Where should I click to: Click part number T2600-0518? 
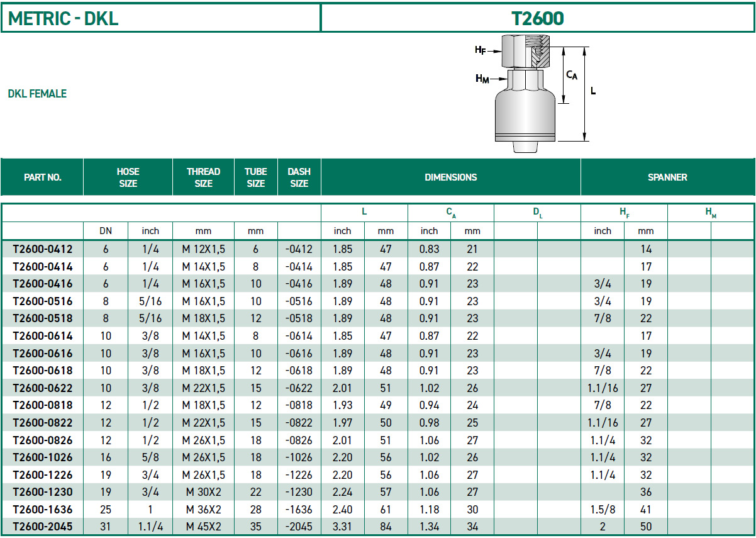[x=42, y=318]
